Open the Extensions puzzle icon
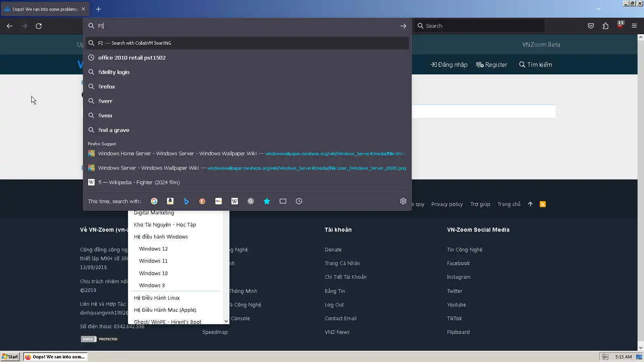The image size is (644, 362). click(605, 26)
